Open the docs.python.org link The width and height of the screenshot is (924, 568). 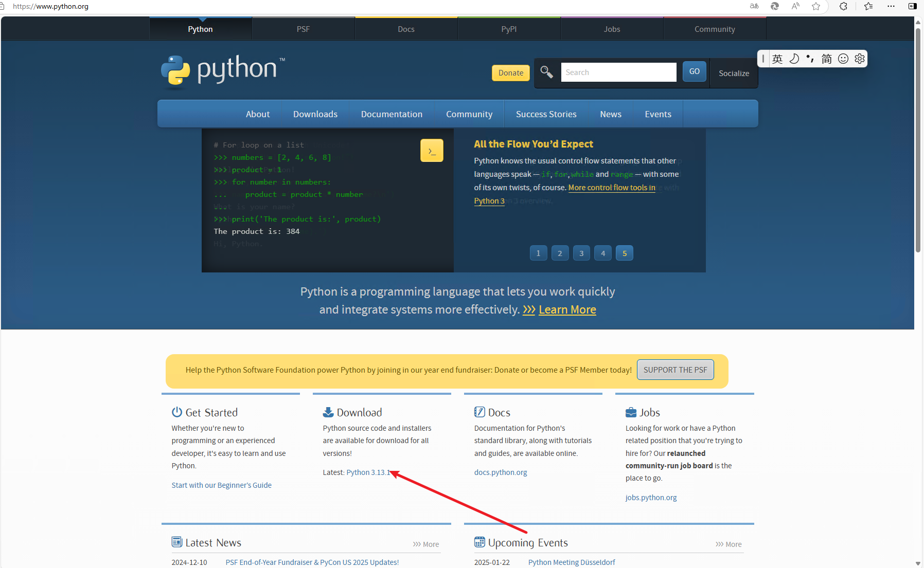501,472
